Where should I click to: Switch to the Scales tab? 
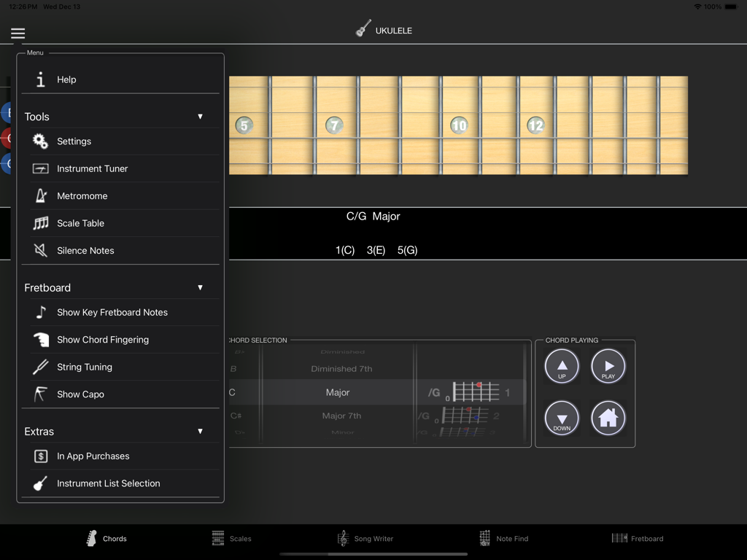pos(232,538)
